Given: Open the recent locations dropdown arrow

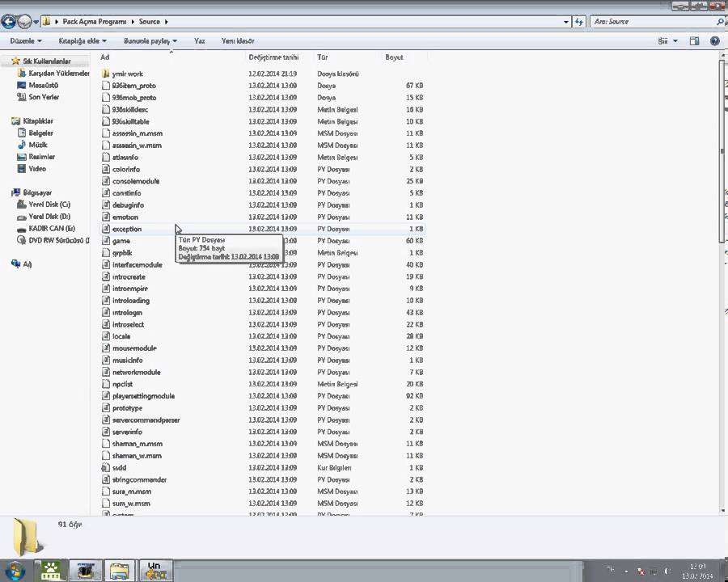Looking at the screenshot, I should (x=36, y=22).
